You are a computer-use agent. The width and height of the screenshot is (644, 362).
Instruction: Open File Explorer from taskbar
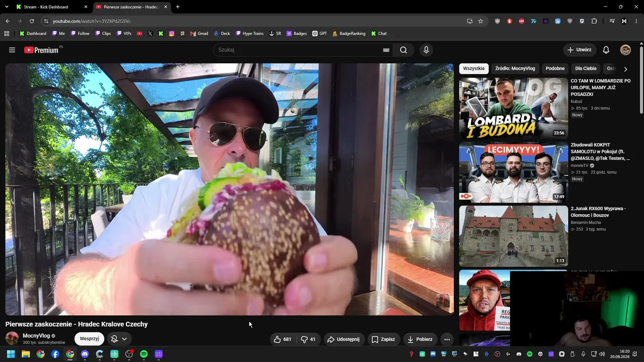coord(26,354)
